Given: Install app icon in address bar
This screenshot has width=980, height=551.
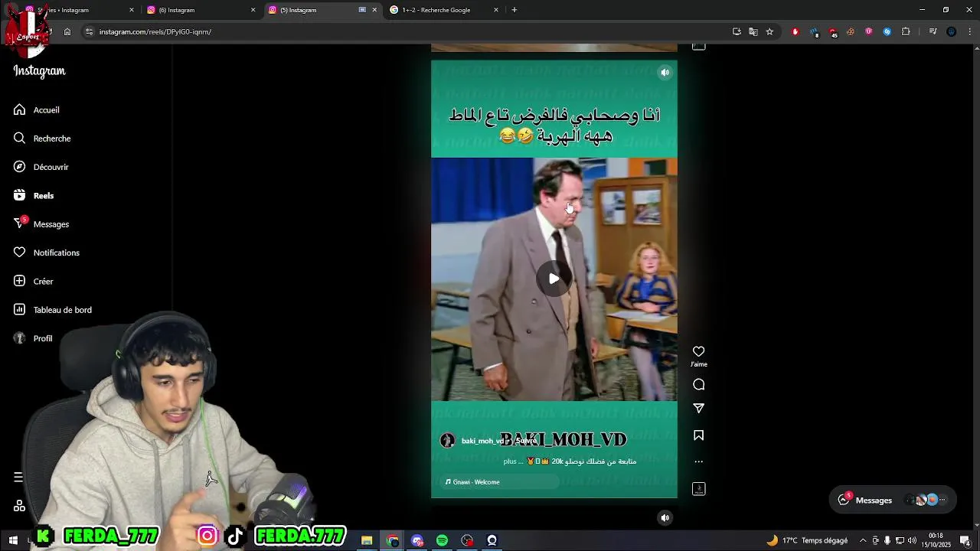Looking at the screenshot, I should point(737,31).
